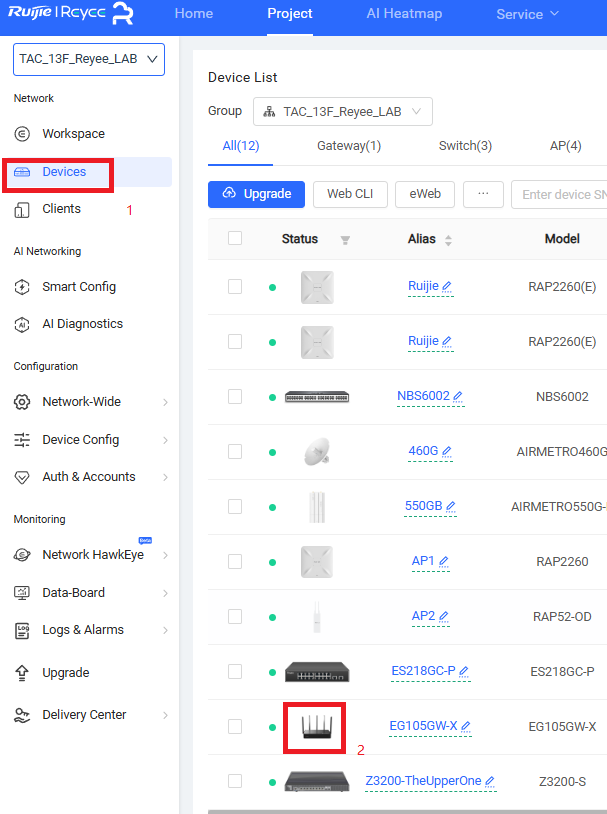Edit alias pencil for AP2
The width and height of the screenshot is (607, 814).
(x=443, y=616)
